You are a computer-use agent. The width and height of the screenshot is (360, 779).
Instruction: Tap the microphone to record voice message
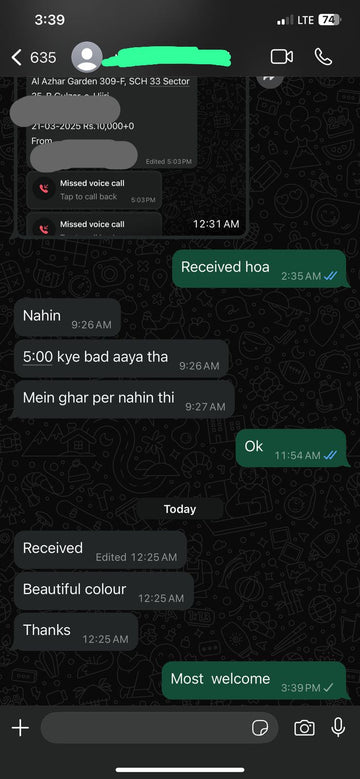click(x=338, y=728)
